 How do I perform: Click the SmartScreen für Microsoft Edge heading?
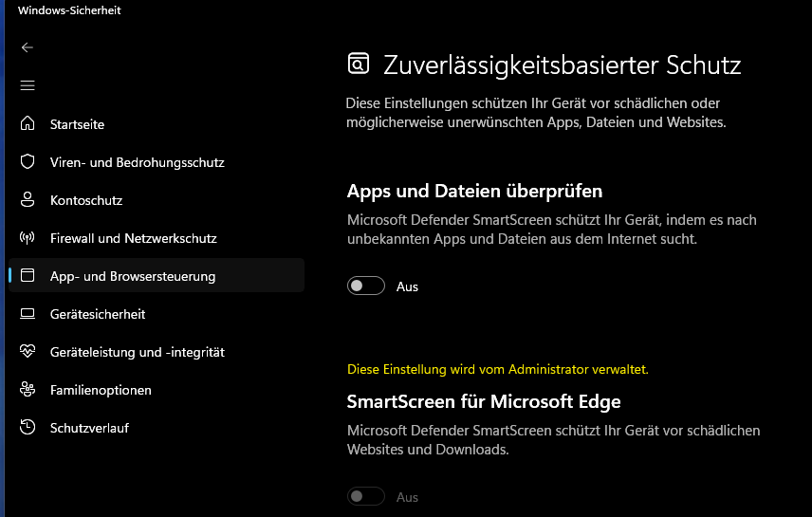[484, 401]
